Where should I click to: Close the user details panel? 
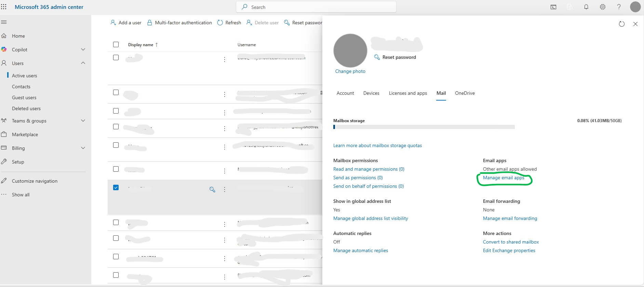(x=635, y=24)
